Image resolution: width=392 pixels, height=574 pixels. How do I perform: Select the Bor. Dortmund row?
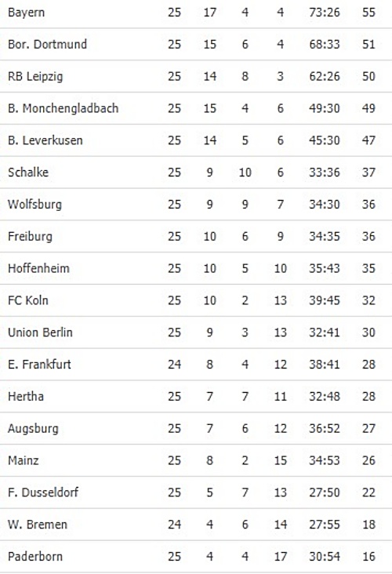pos(196,44)
